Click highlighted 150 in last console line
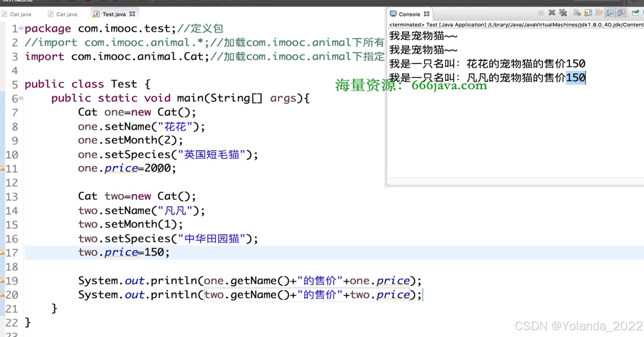 (x=575, y=77)
